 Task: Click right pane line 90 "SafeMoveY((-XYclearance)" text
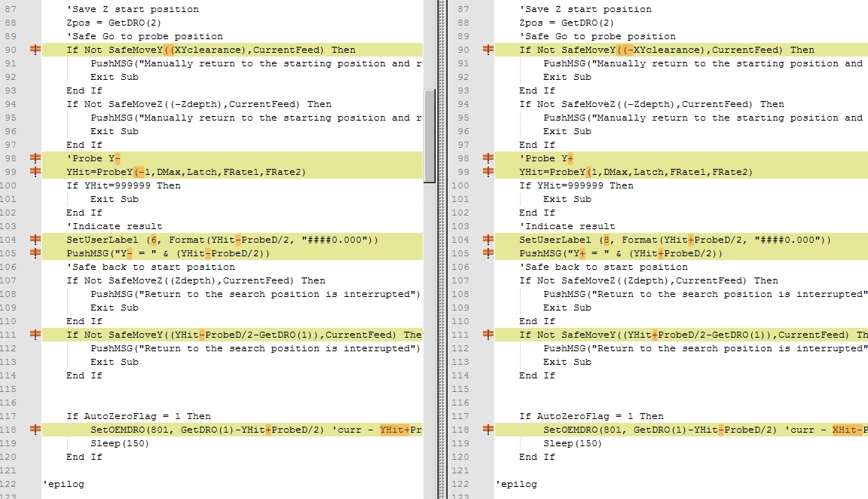click(632, 50)
